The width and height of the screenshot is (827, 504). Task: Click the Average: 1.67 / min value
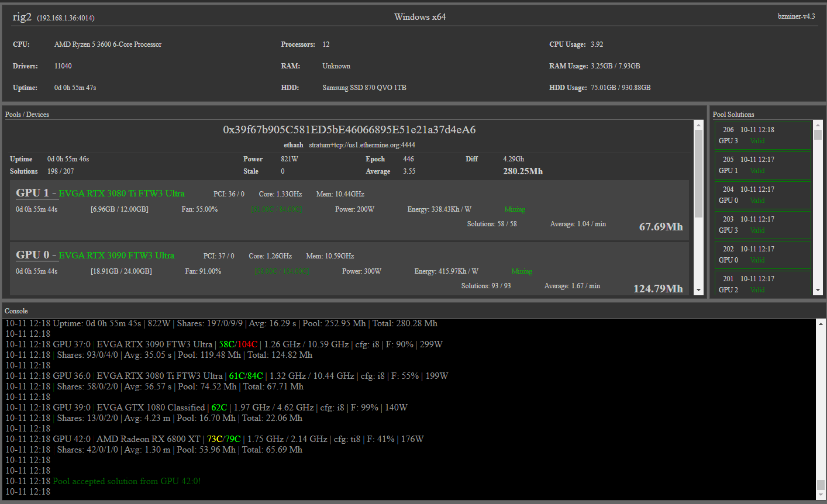[x=572, y=286]
